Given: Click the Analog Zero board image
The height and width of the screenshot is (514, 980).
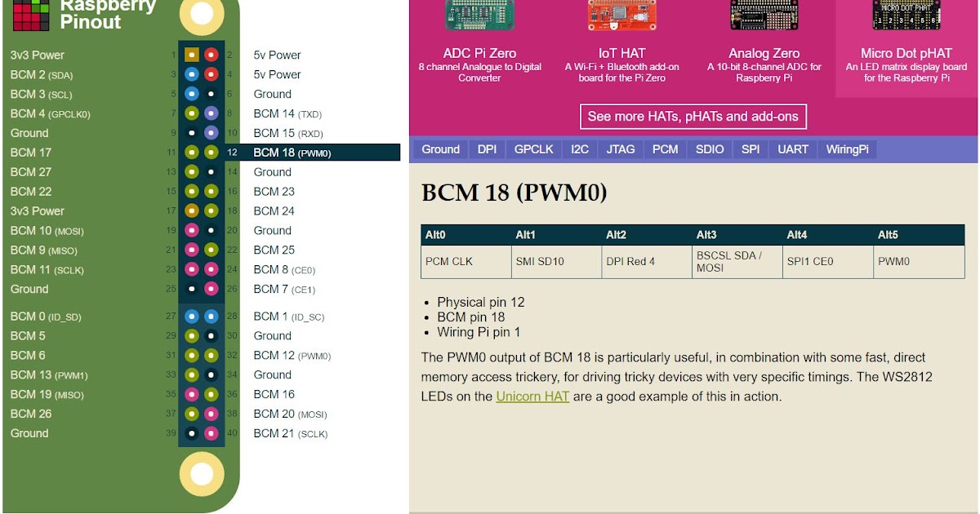Looking at the screenshot, I should (764, 15).
